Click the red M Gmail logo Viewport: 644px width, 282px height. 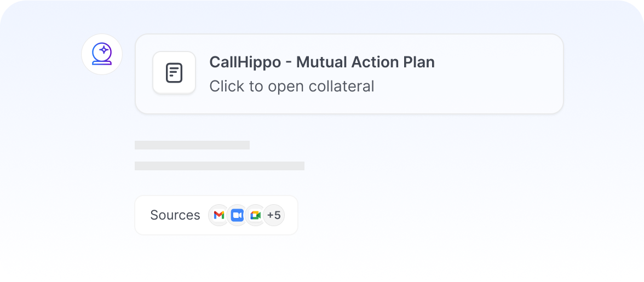coord(219,215)
